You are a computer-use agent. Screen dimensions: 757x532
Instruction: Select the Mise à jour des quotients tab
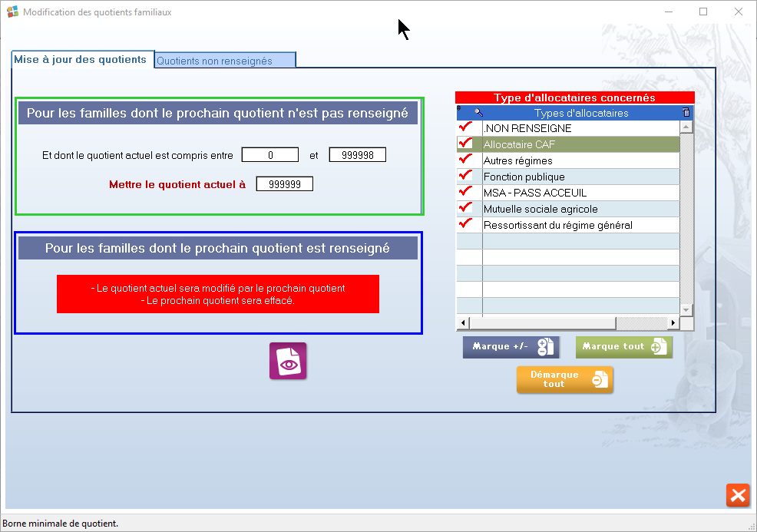pos(80,59)
